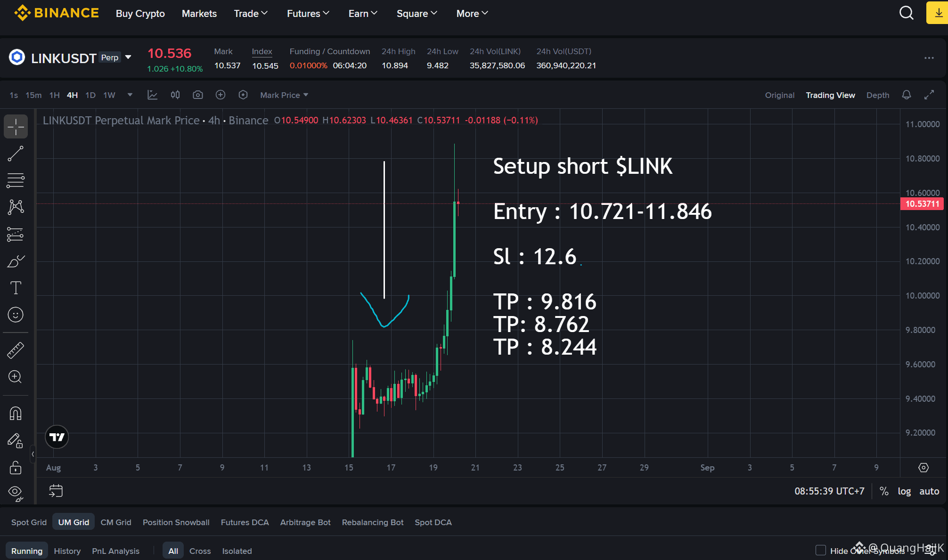Image resolution: width=948 pixels, height=560 pixels.
Task: Switch to the Spot Grid tab
Action: 29,522
